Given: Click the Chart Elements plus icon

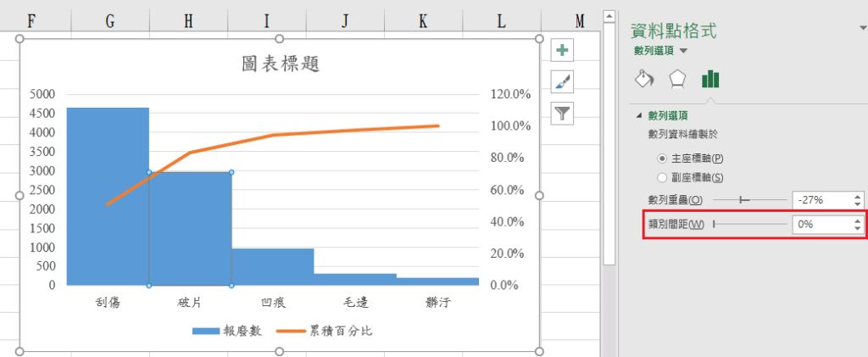Looking at the screenshot, I should 562,51.
